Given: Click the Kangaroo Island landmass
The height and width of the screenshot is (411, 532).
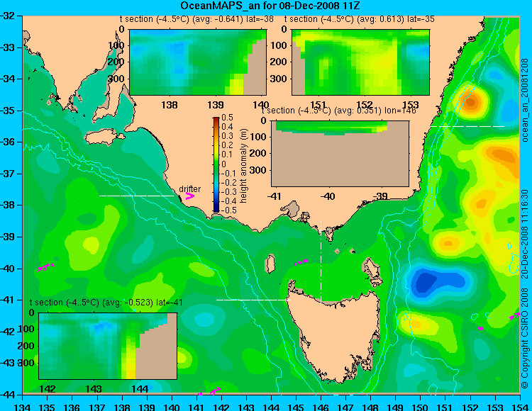Looking at the screenshot, I should coord(104,137).
